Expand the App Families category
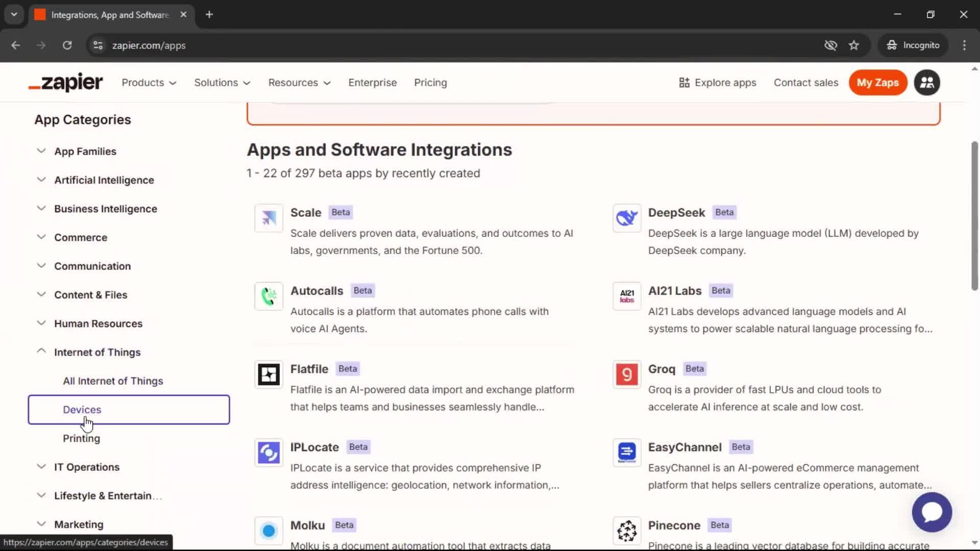 pyautogui.click(x=41, y=151)
